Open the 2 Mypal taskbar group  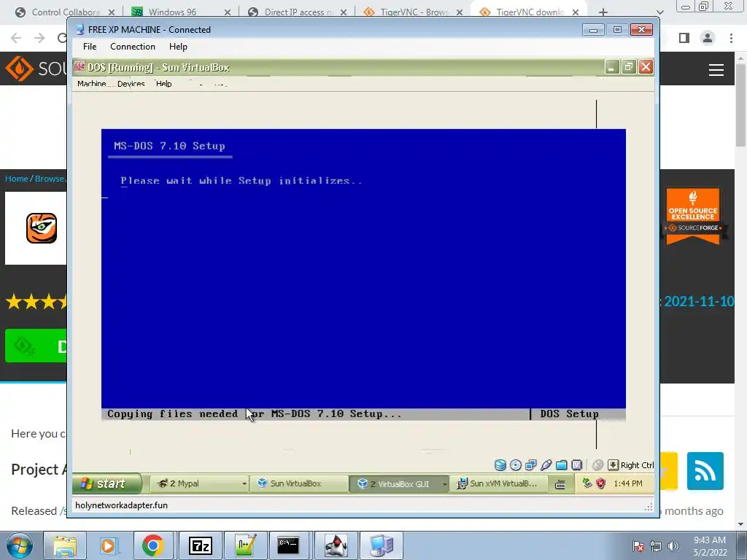click(x=199, y=483)
